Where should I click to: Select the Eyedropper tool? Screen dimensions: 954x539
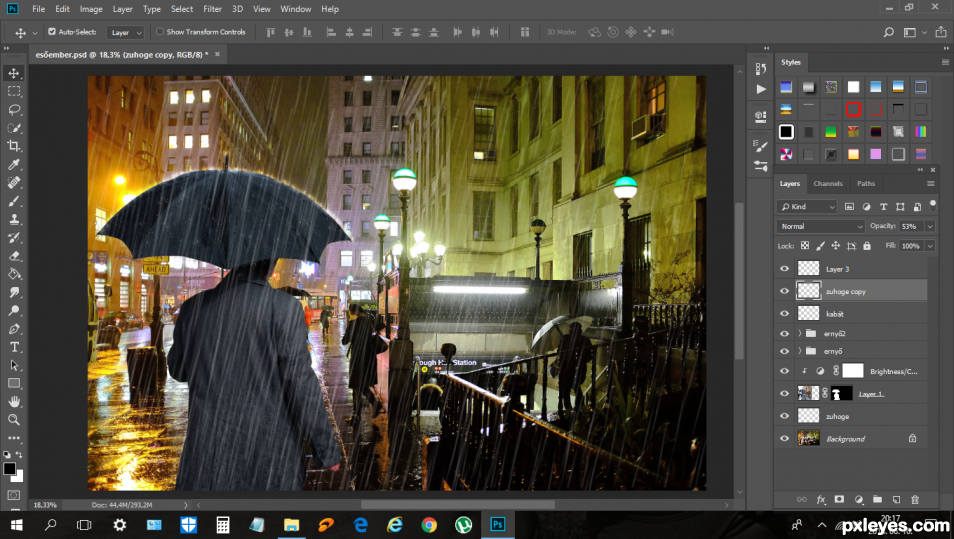coord(14,164)
